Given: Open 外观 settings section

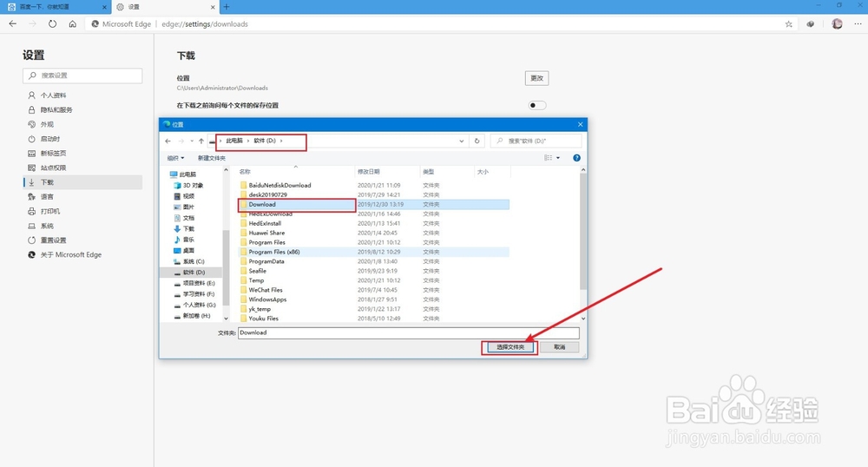Looking at the screenshot, I should tap(82, 124).
